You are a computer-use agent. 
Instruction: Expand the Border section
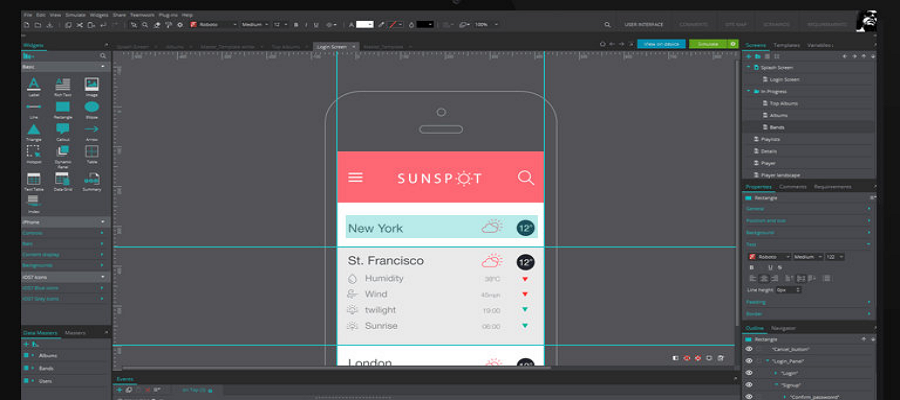point(808,314)
